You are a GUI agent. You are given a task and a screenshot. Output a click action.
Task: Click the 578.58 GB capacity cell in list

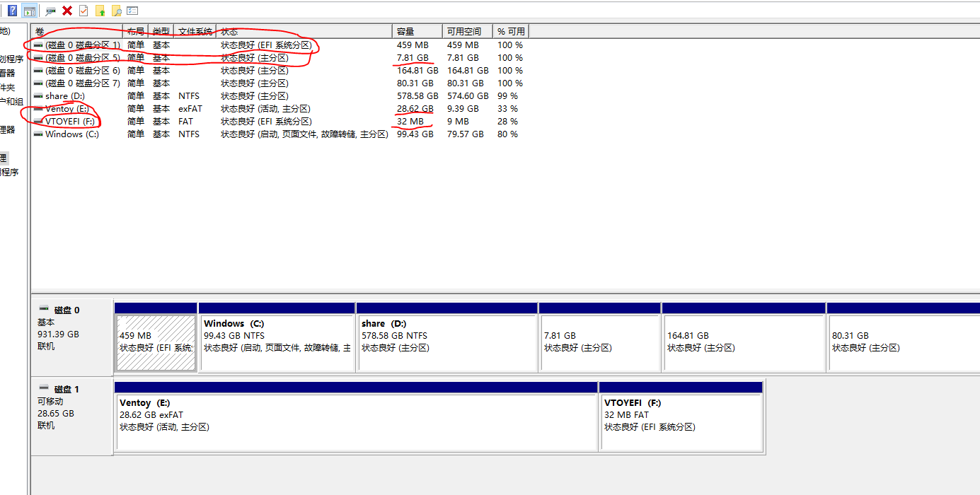(417, 96)
